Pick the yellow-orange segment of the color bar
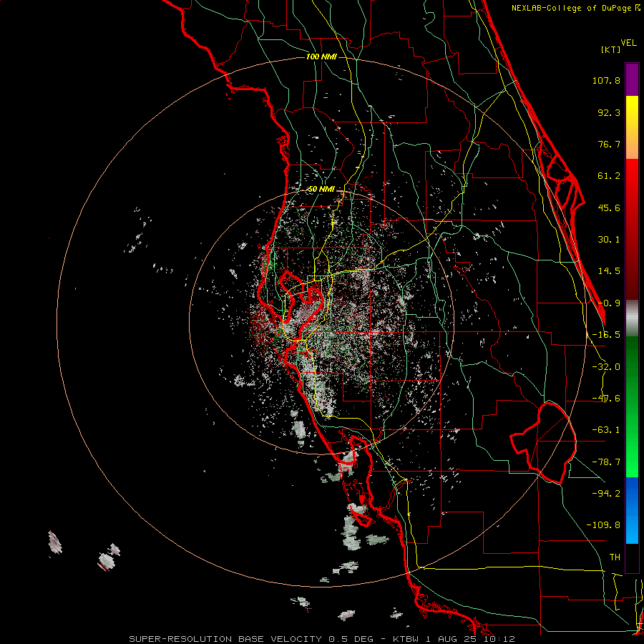The height and width of the screenshot is (644, 644). click(632, 127)
